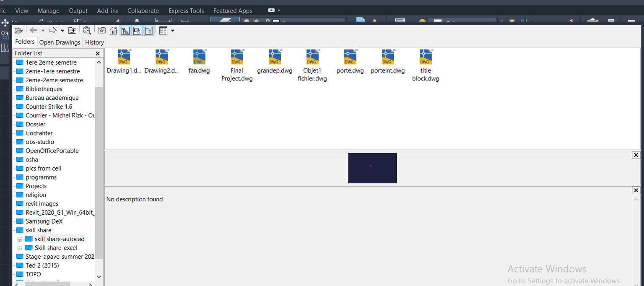The width and height of the screenshot is (644, 286).
Task: Select the skill share-autocad folder
Action: point(60,239)
